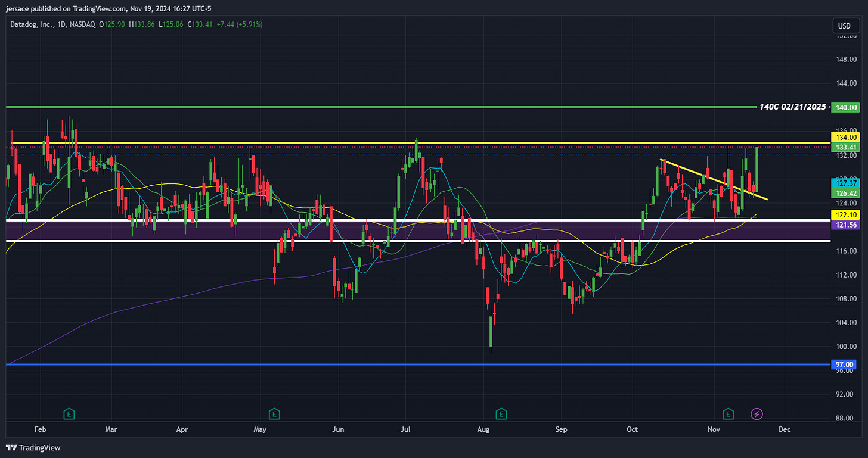This screenshot has width=868, height=458.
Task: Click the 112.00 price axis label
Action: 847,275
